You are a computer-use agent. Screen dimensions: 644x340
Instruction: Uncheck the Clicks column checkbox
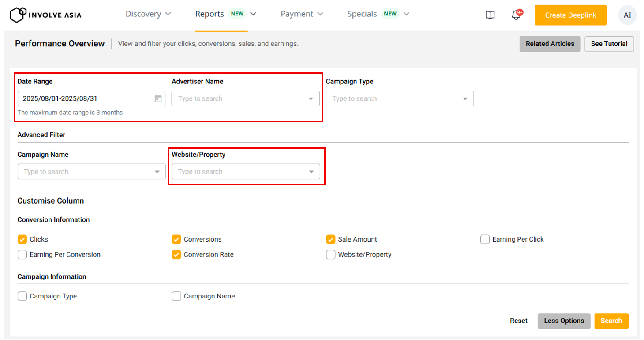[x=22, y=239]
